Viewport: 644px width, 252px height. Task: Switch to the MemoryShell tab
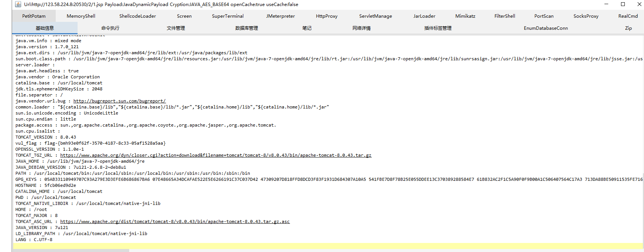[x=81, y=16]
